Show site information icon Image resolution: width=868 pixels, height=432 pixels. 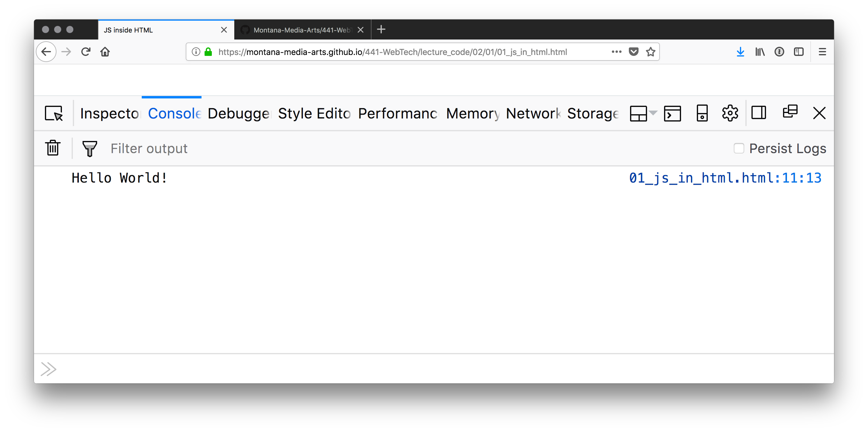(196, 52)
